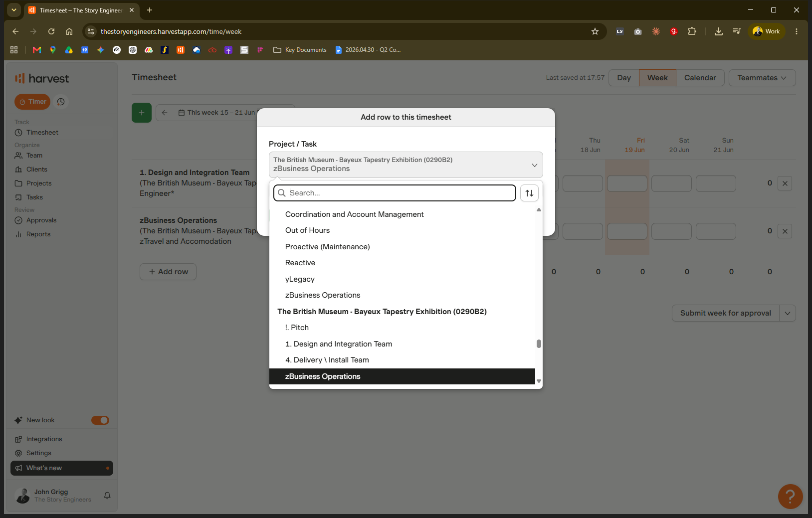Click the sort order icon beside search

tap(529, 193)
